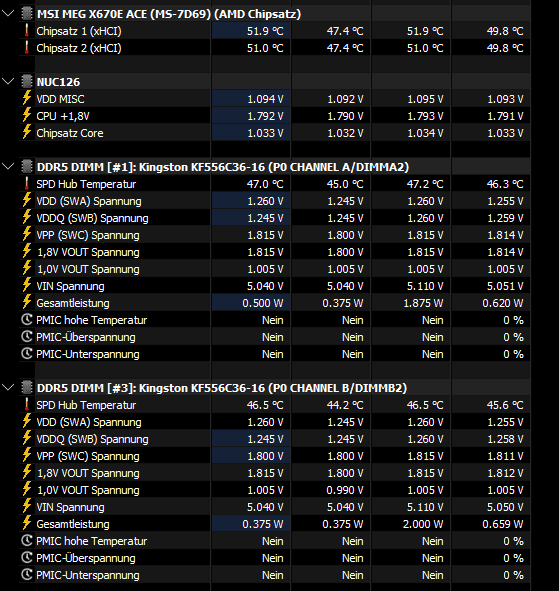The width and height of the screenshot is (559, 591).
Task: Click the CPU +1,8V bolt icon
Action: [27, 115]
